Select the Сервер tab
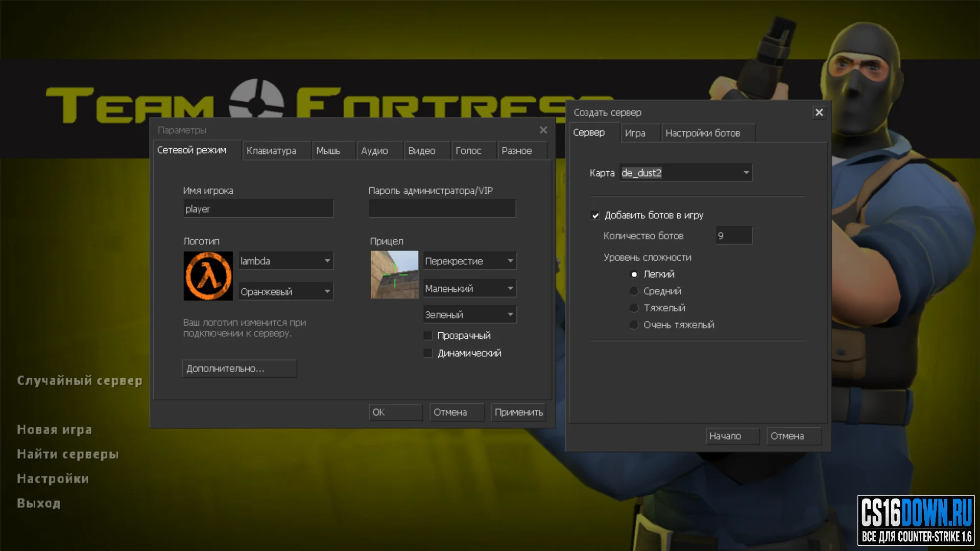The width and height of the screenshot is (980, 551). pos(594,133)
